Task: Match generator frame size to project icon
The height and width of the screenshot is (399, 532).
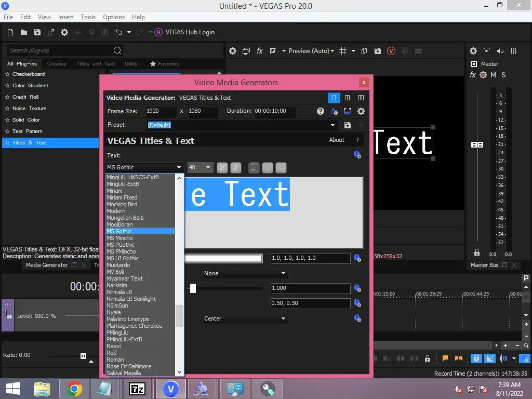Action: (348, 111)
